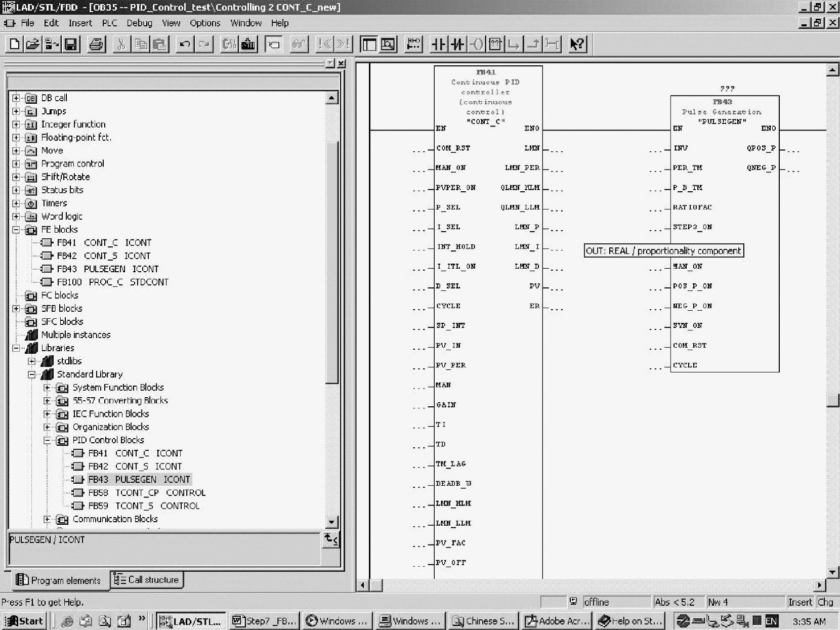
Task: Expand the Word logic node
Action: [16, 217]
